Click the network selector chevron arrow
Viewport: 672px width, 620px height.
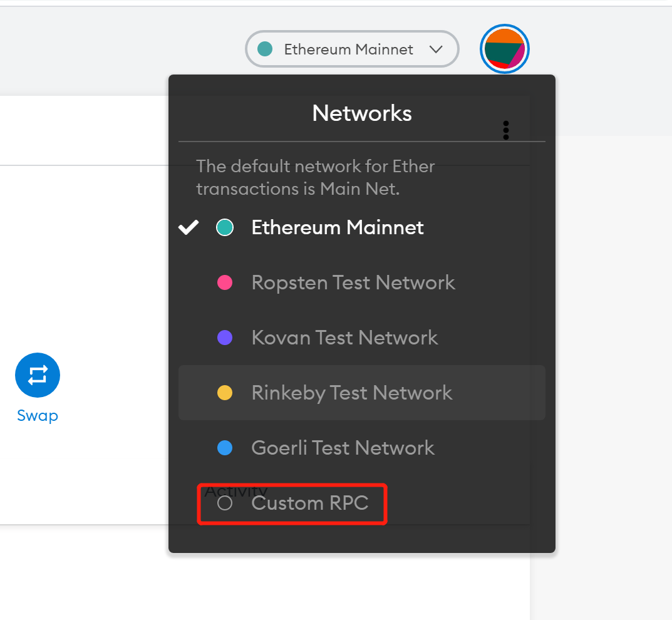[x=437, y=49]
